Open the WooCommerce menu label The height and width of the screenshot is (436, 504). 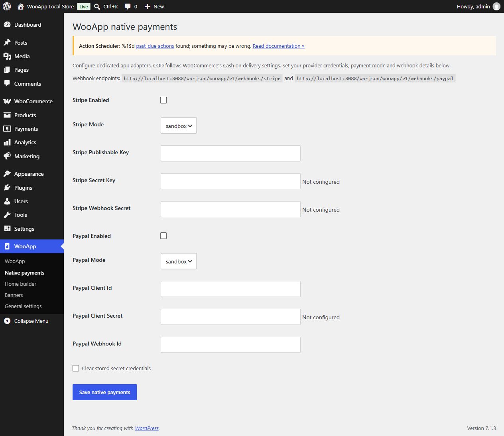33,101
